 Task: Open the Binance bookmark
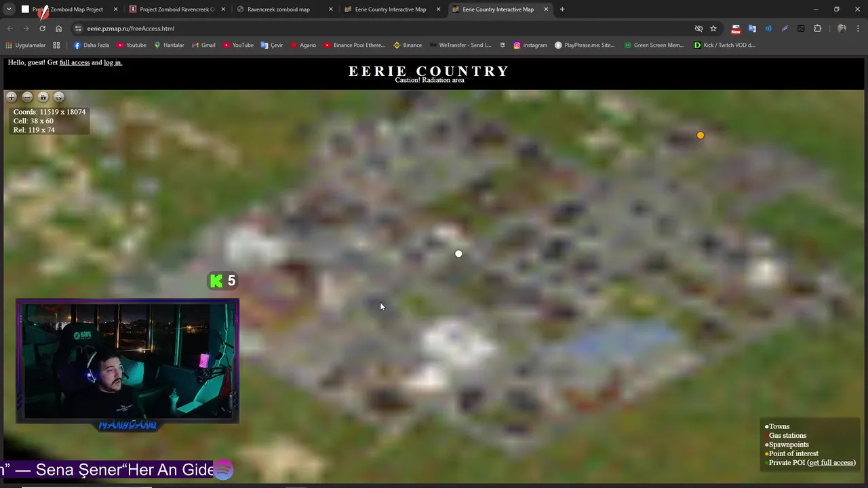click(408, 45)
